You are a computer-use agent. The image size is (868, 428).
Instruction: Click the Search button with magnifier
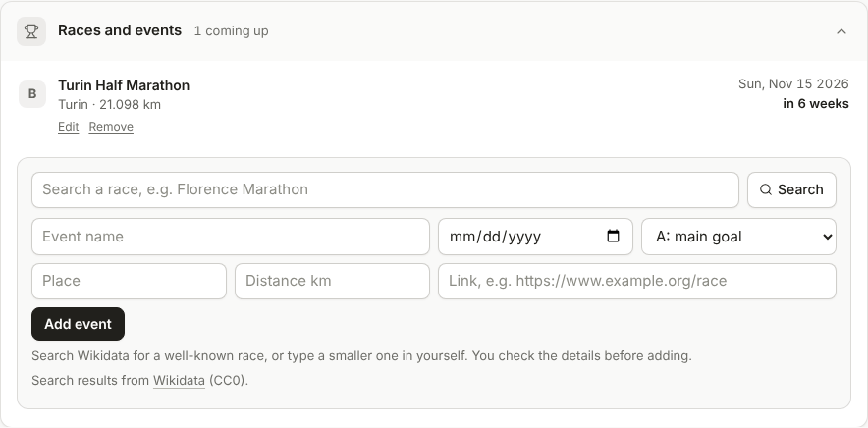791,189
